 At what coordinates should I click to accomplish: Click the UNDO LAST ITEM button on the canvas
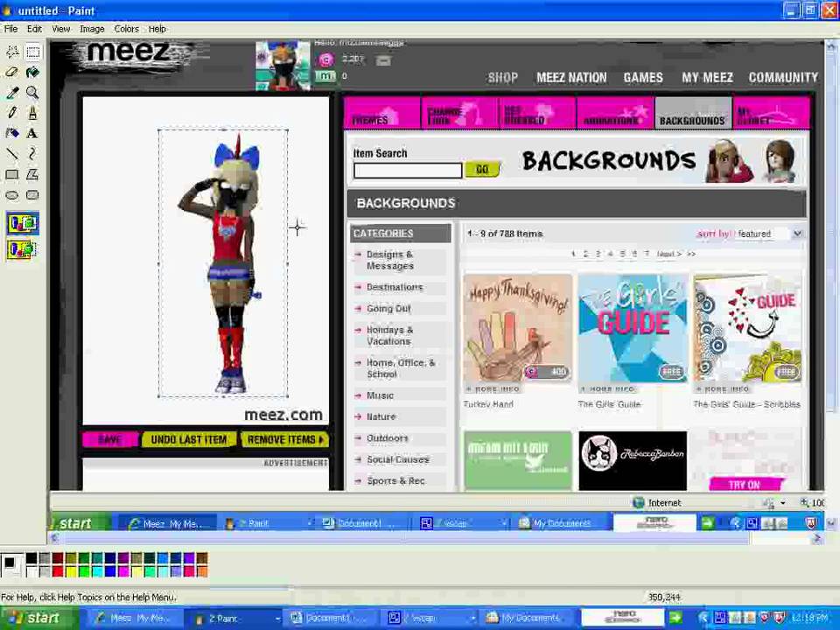(189, 440)
